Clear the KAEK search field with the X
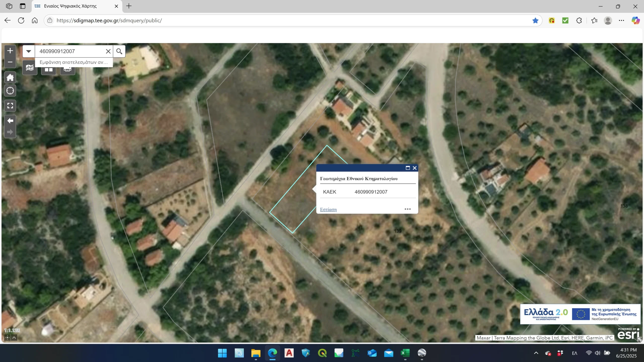This screenshot has width=644, height=362. pos(108,51)
